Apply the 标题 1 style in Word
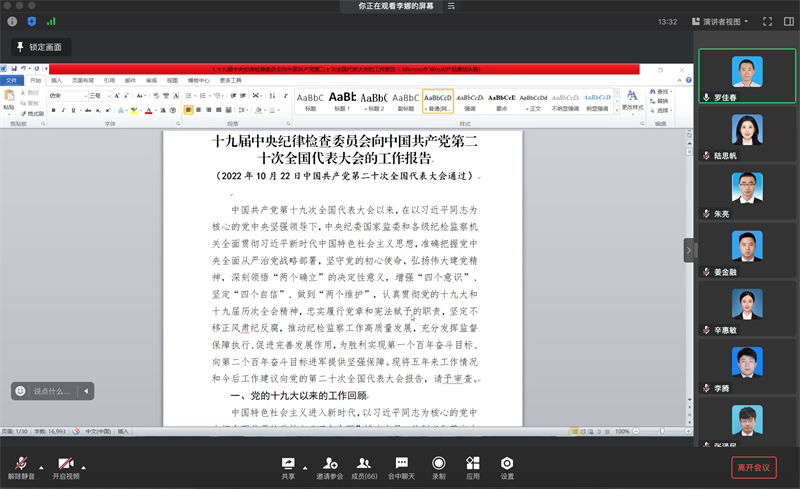The image size is (800, 489). (x=342, y=101)
